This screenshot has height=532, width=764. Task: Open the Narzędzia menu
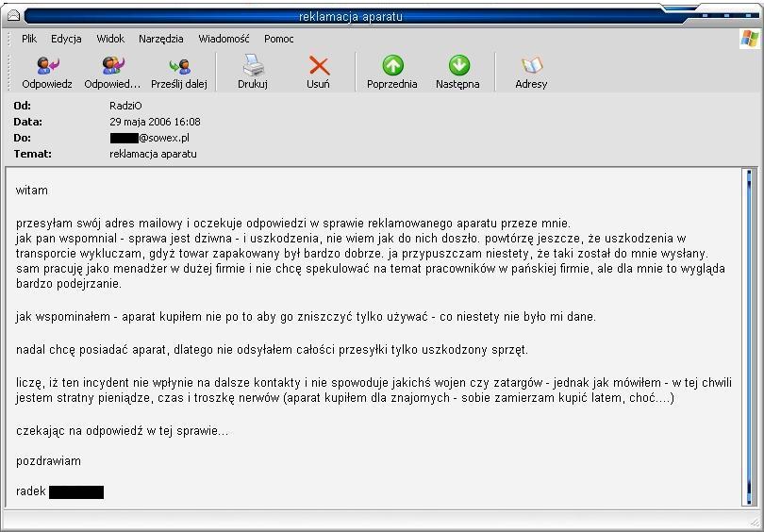click(160, 39)
